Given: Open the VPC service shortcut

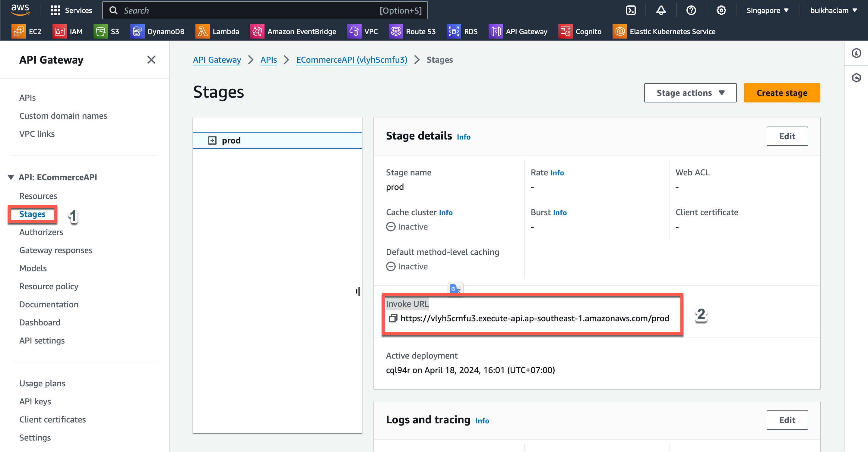Looking at the screenshot, I should click(363, 31).
